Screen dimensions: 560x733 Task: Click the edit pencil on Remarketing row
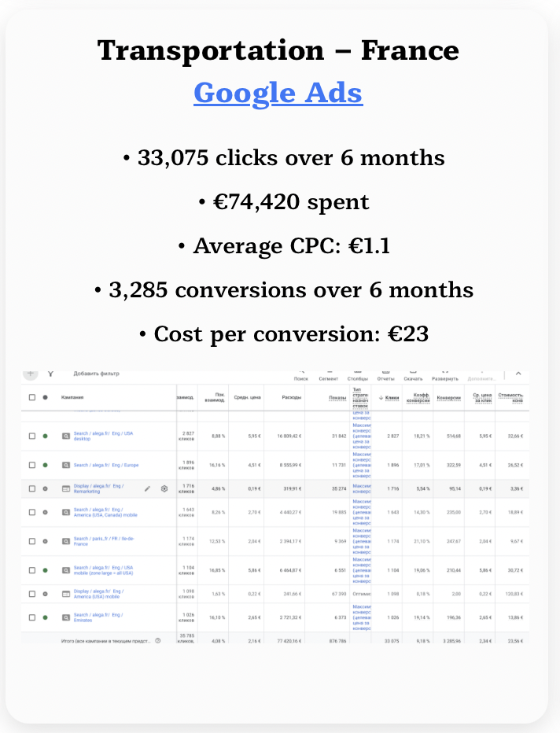tap(147, 488)
